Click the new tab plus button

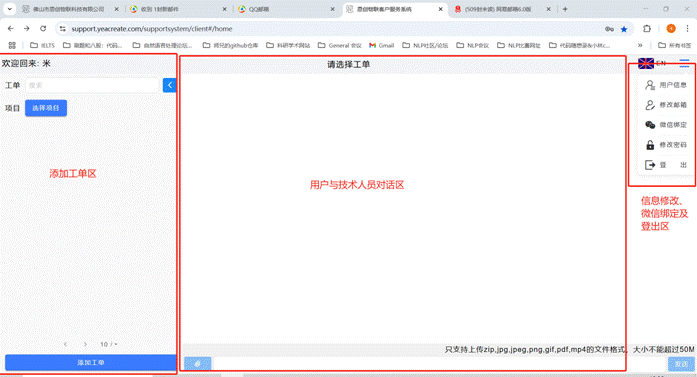[x=565, y=9]
